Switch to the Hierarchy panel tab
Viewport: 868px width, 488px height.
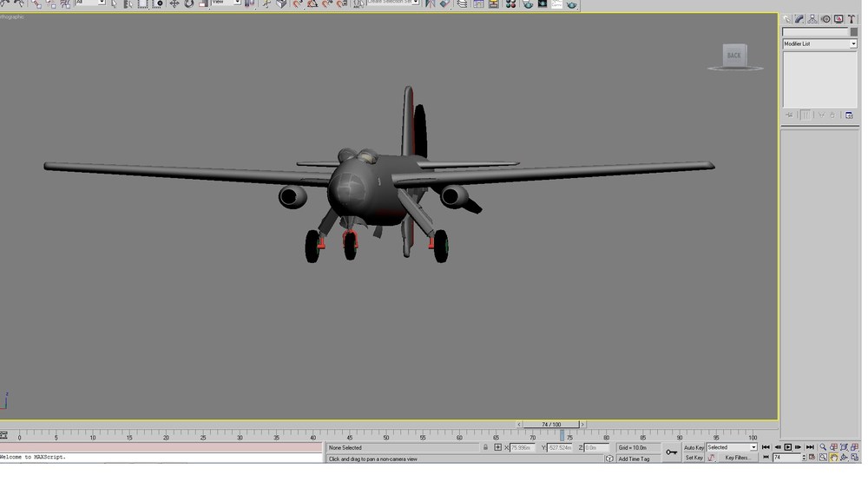pyautogui.click(x=812, y=19)
